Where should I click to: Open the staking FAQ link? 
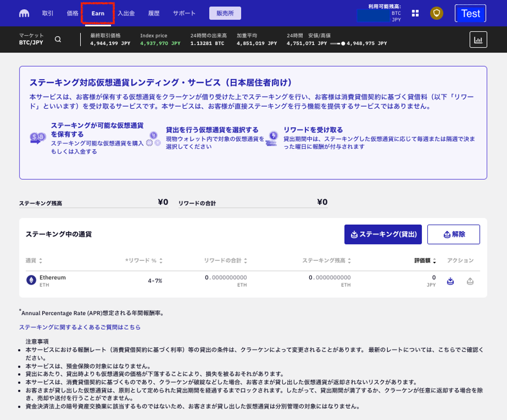pos(80,327)
